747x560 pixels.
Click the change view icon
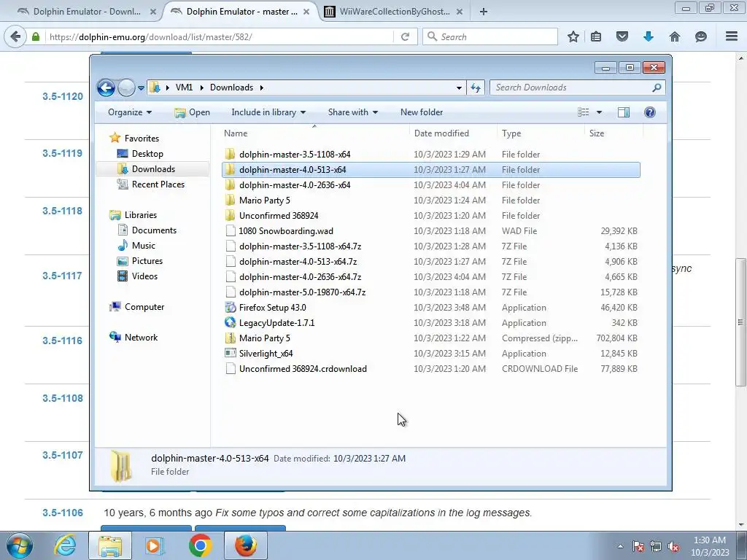coord(583,112)
